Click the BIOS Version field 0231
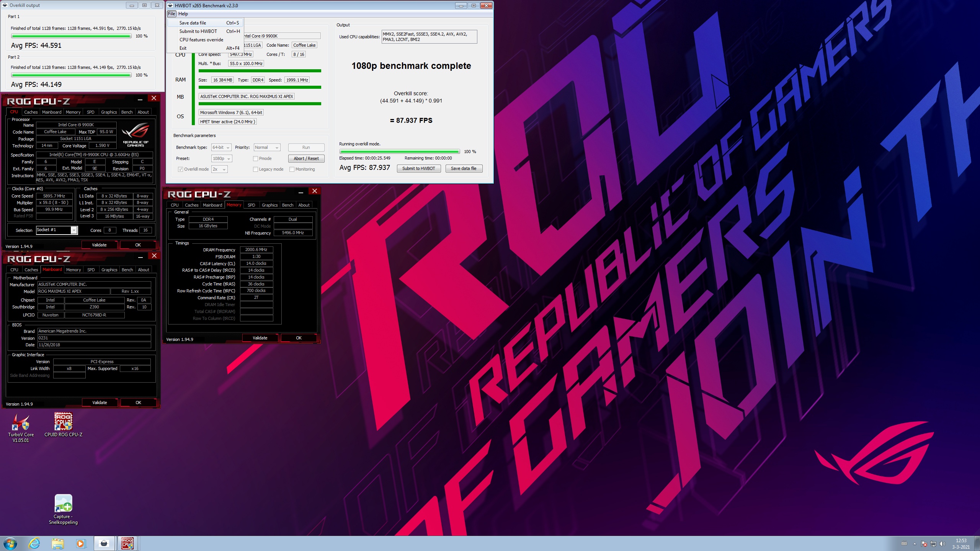Image resolution: width=980 pixels, height=551 pixels. (94, 338)
